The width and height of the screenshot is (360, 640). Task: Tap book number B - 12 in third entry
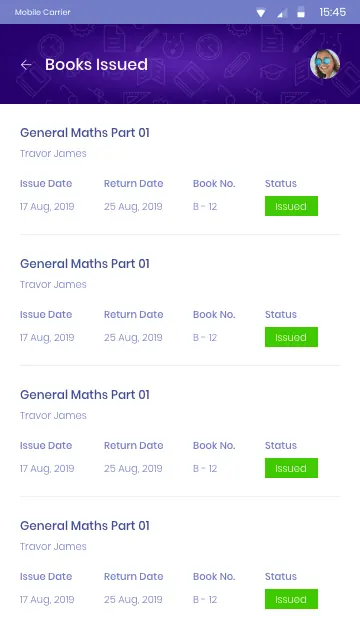pos(205,469)
